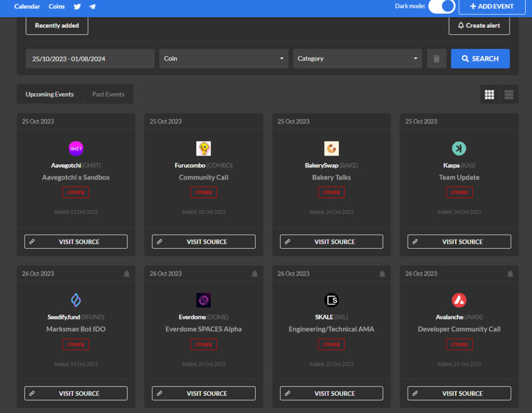Toggle the Dark mode switch
The image size is (532, 413).
(x=442, y=6)
